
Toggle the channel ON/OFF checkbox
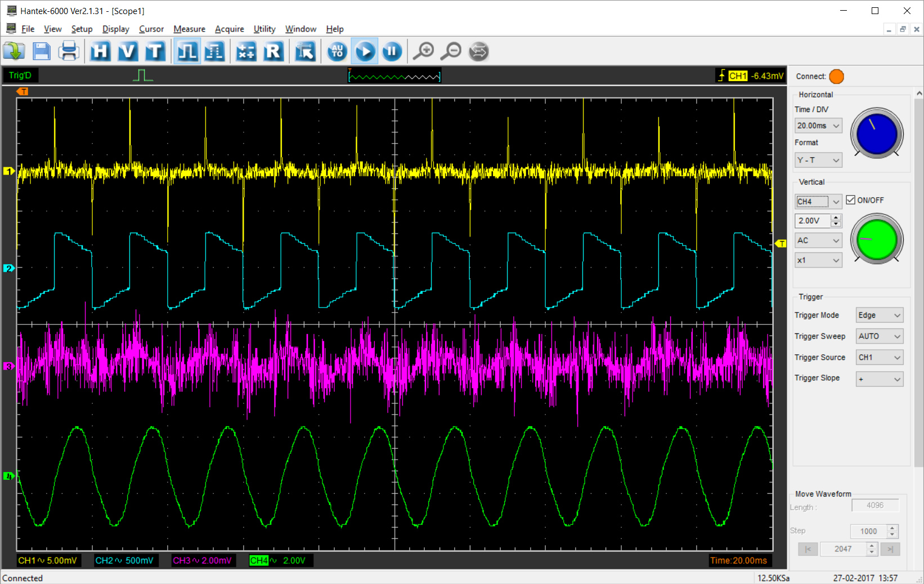(x=850, y=200)
